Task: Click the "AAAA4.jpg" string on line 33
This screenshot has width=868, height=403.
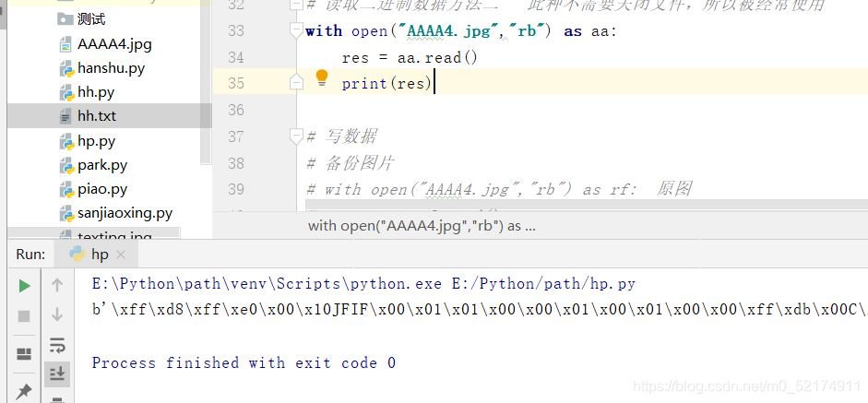Action: [x=449, y=31]
